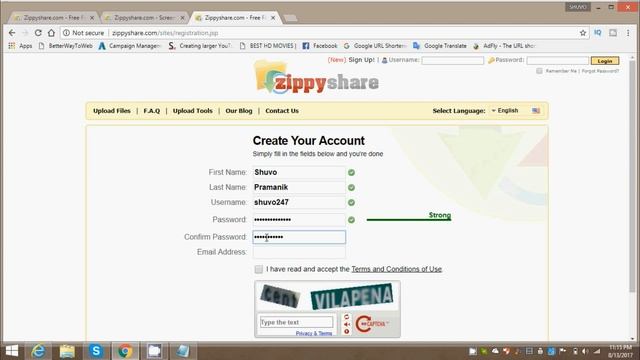The height and width of the screenshot is (360, 640).
Task: Toggle the Remember Me checkbox
Action: (539, 71)
